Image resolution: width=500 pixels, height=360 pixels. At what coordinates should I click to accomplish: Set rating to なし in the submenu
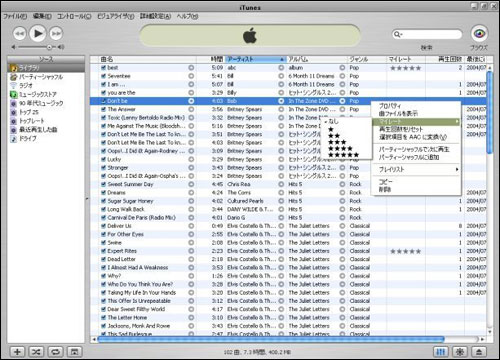coord(347,121)
